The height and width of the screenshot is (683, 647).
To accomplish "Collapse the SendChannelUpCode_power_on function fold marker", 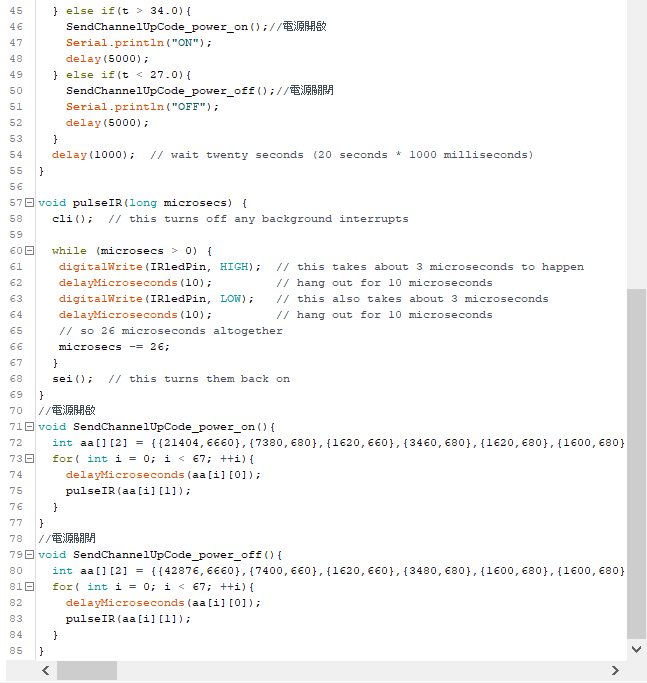I will (29, 427).
